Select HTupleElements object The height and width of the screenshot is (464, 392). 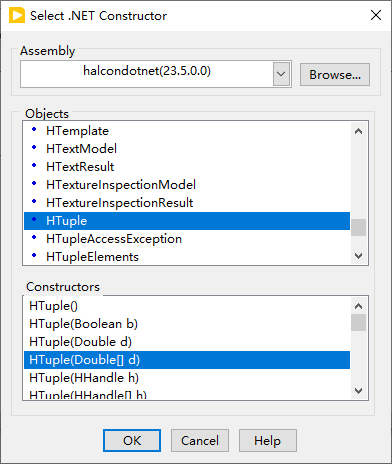point(187,257)
